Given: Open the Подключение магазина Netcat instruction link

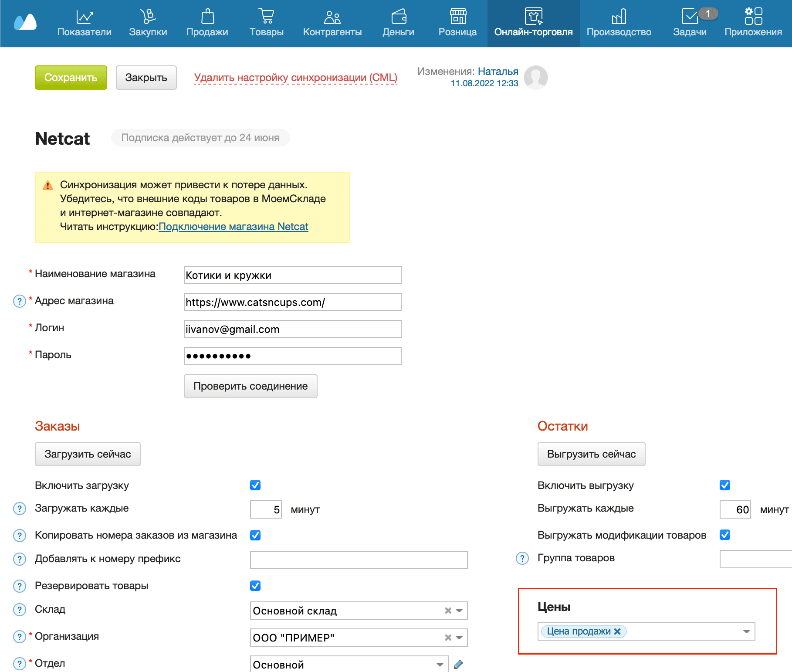Looking at the screenshot, I should 234,227.
